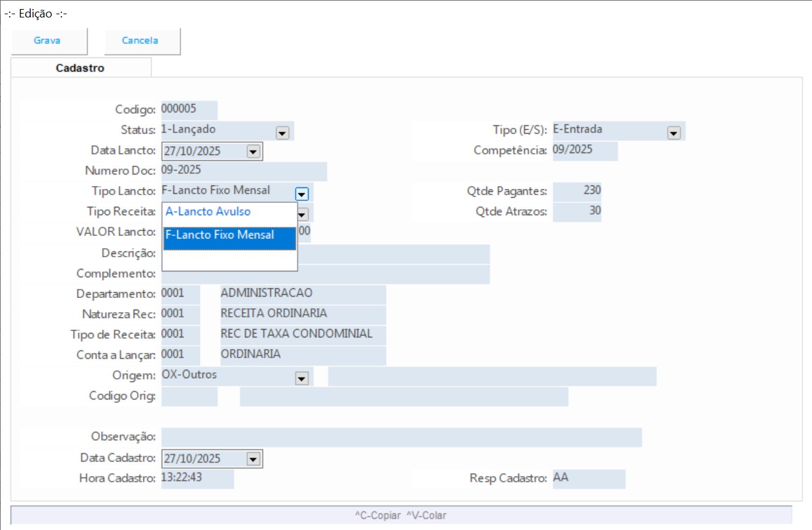The height and width of the screenshot is (530, 812).
Task: Click the Conta a Lançar code field
Action: pyautogui.click(x=180, y=355)
